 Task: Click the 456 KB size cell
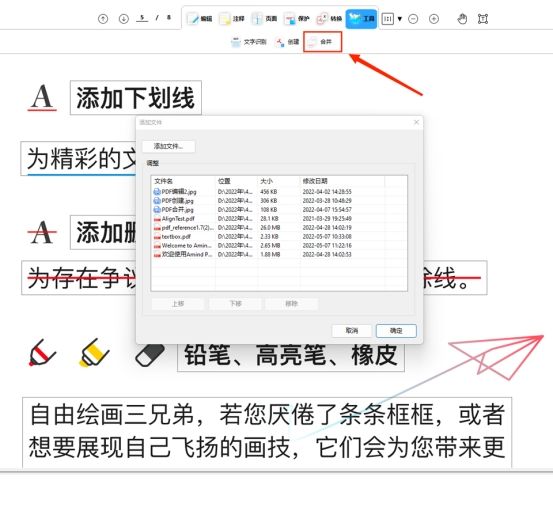coord(269,192)
